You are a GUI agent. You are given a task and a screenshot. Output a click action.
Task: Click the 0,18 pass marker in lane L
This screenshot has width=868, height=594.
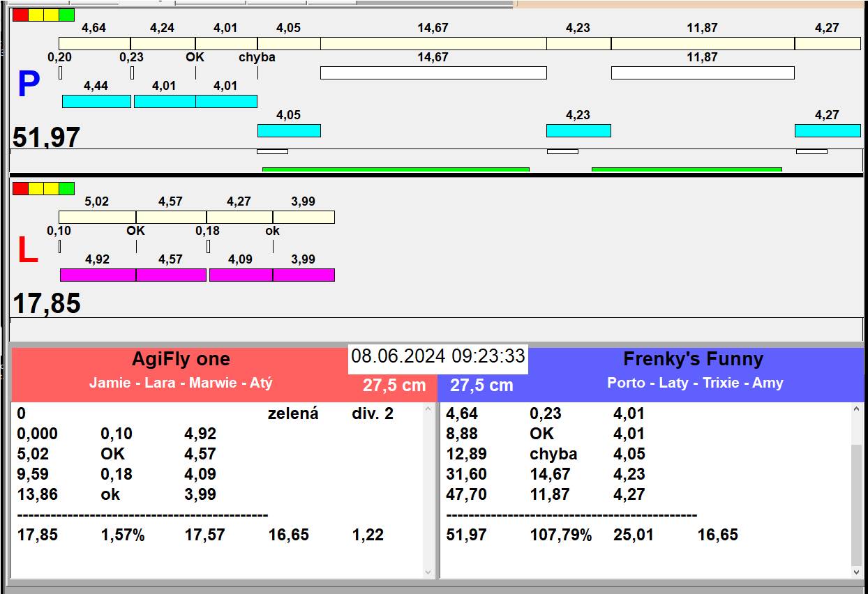pos(208,246)
